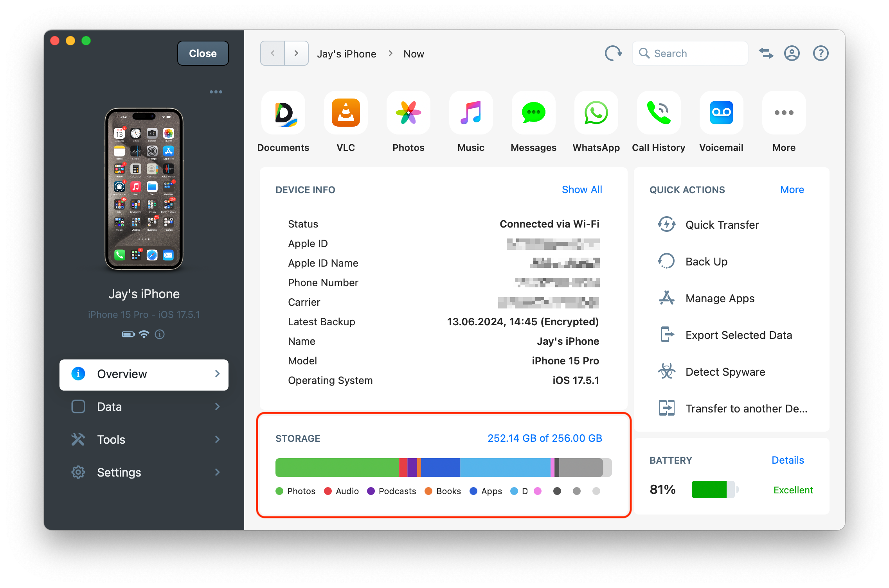Click the Export Selected Data label

(739, 335)
